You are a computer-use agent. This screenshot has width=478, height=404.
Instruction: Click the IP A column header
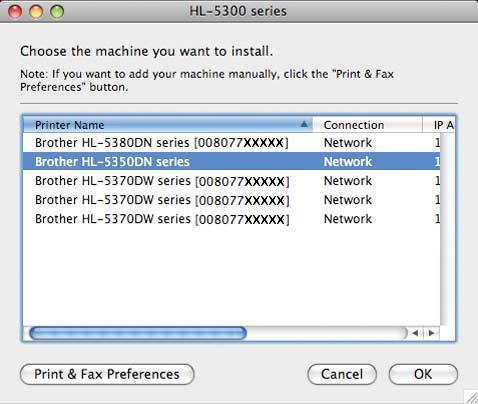click(439, 125)
